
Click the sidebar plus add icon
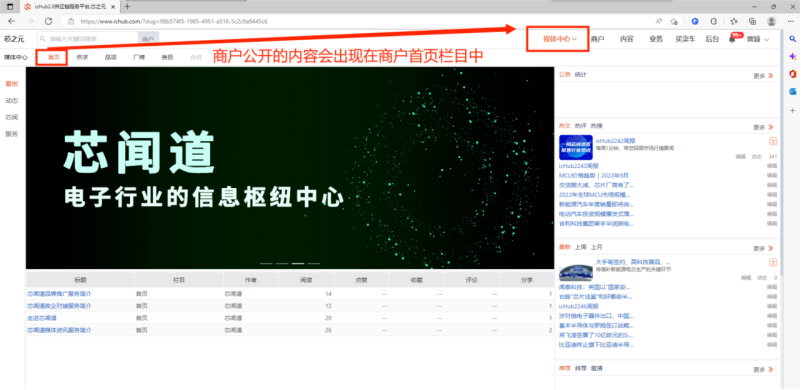[x=793, y=110]
